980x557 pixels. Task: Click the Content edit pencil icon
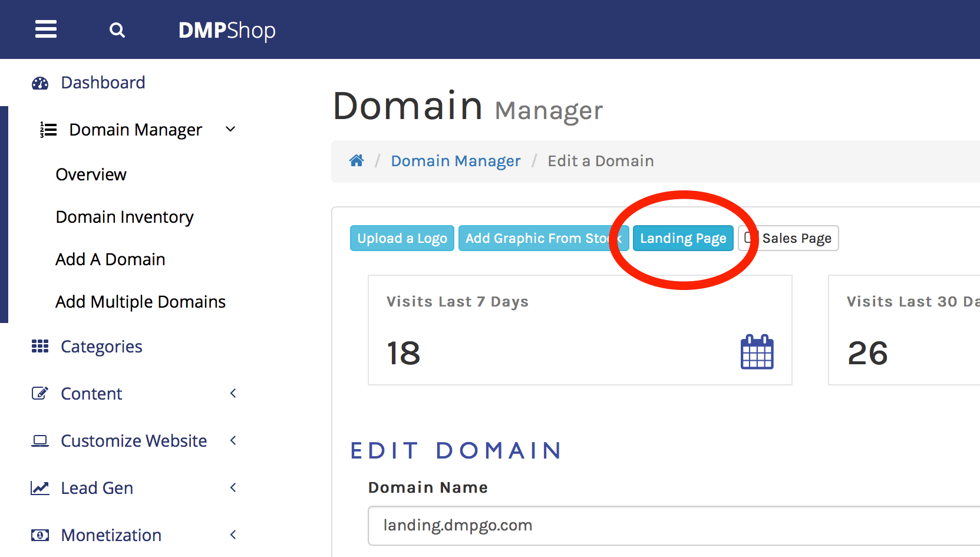[40, 394]
